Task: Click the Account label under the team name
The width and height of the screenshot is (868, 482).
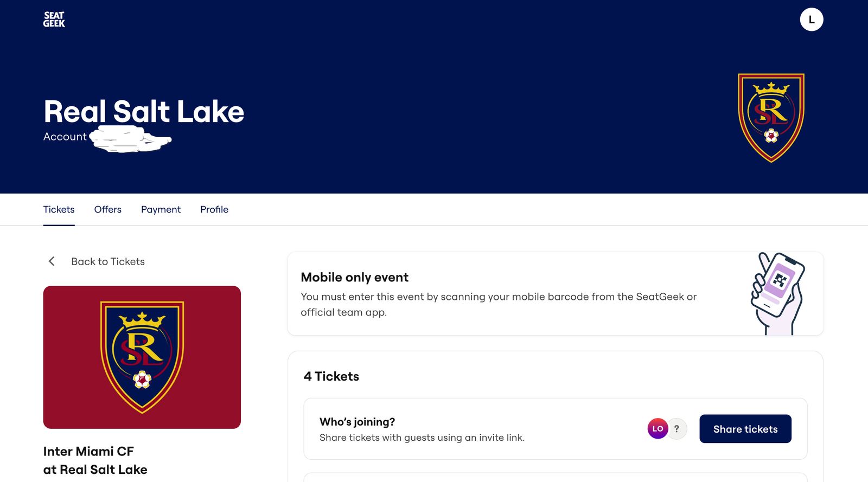Action: click(65, 137)
